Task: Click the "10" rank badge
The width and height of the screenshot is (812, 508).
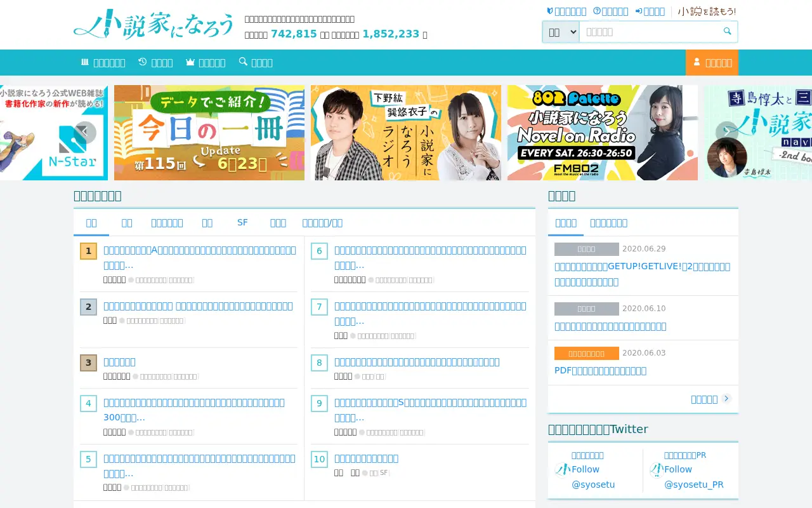Action: pos(319,459)
